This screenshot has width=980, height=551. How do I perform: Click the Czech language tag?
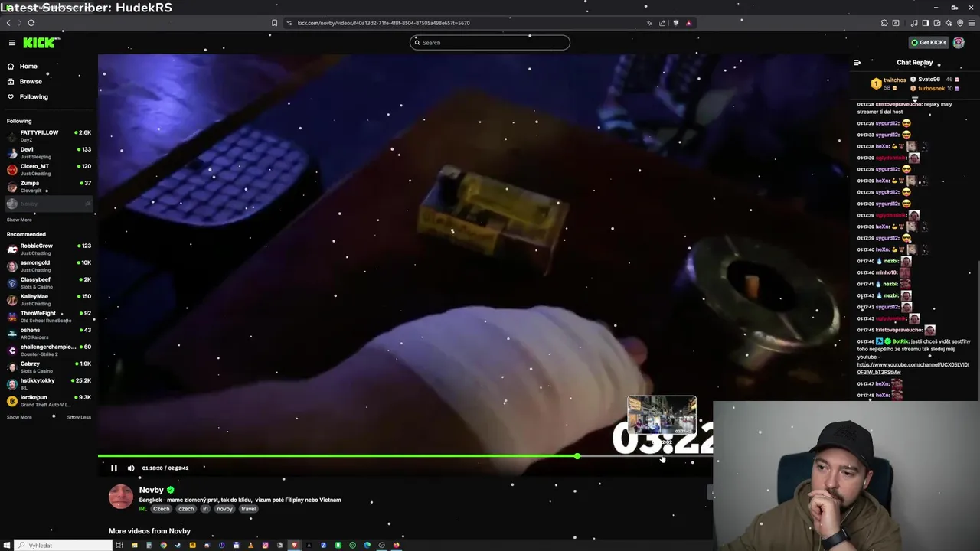pos(161,509)
